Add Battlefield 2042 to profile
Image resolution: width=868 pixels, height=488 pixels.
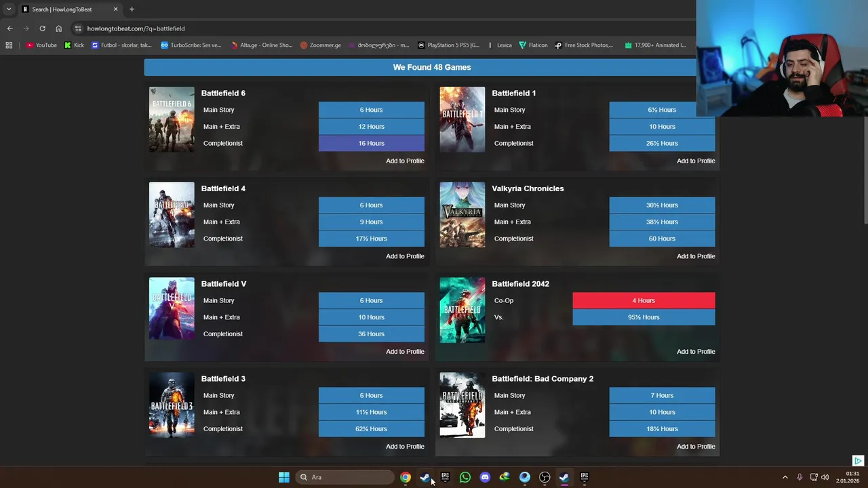pyautogui.click(x=696, y=352)
